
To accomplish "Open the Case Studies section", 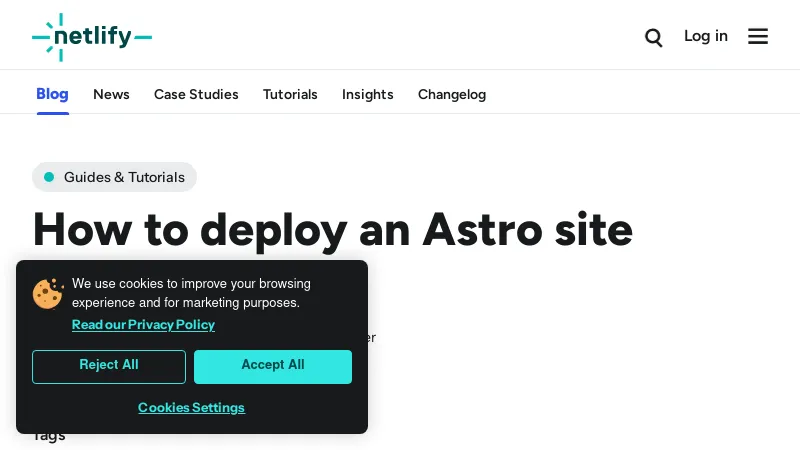I will pyautogui.click(x=196, y=94).
